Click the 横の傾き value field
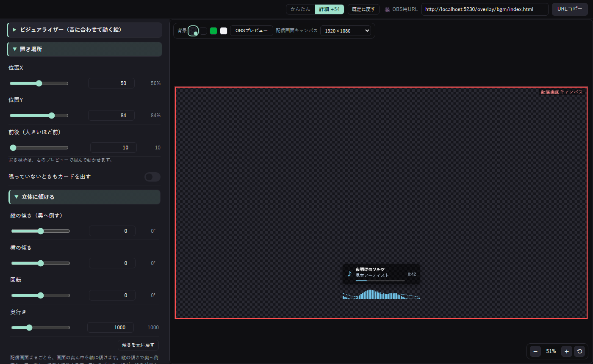 click(x=112, y=263)
